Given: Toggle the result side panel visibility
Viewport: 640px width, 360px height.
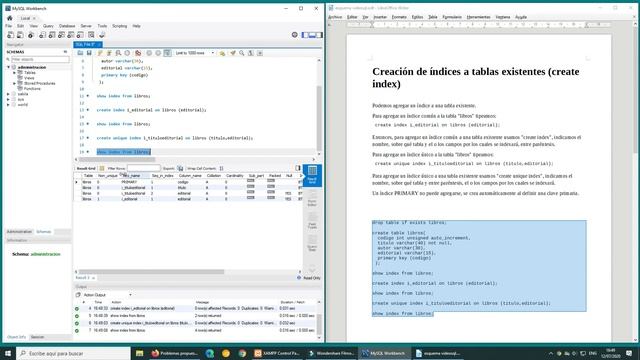Looking at the screenshot, I should tap(298, 168).
